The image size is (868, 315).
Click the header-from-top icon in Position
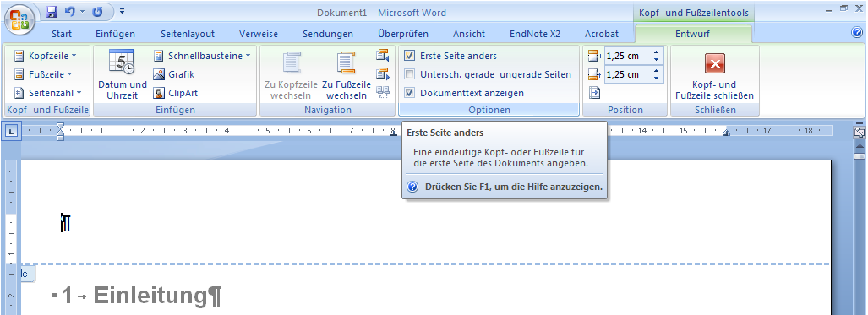tap(594, 56)
